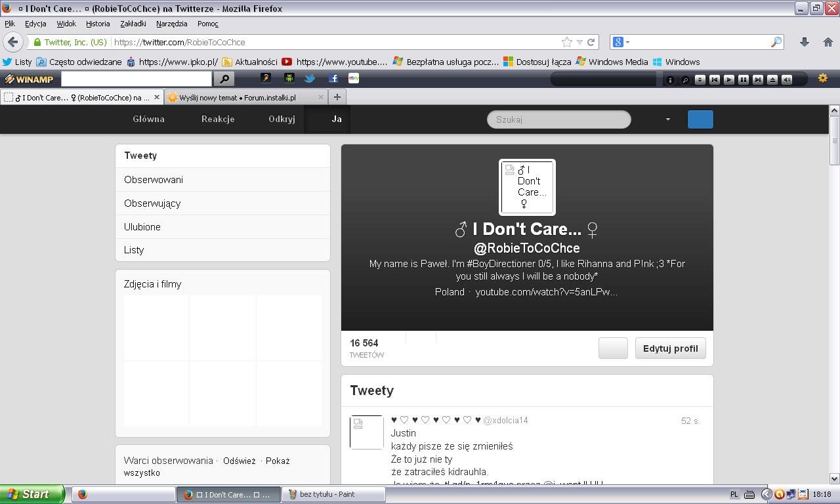Skip to previous track in Winamp toolbar
The width and height of the screenshot is (840, 504).
(x=715, y=79)
